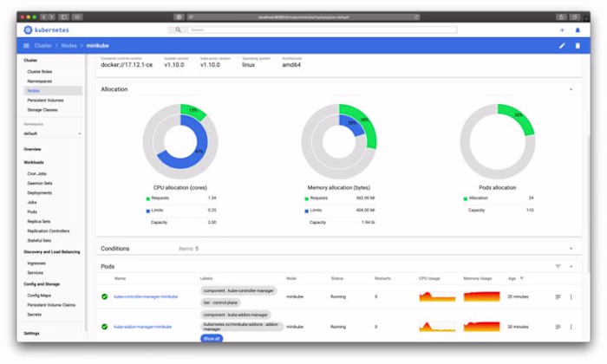
Task: Collapse the Allocation card
Action: tap(571, 89)
